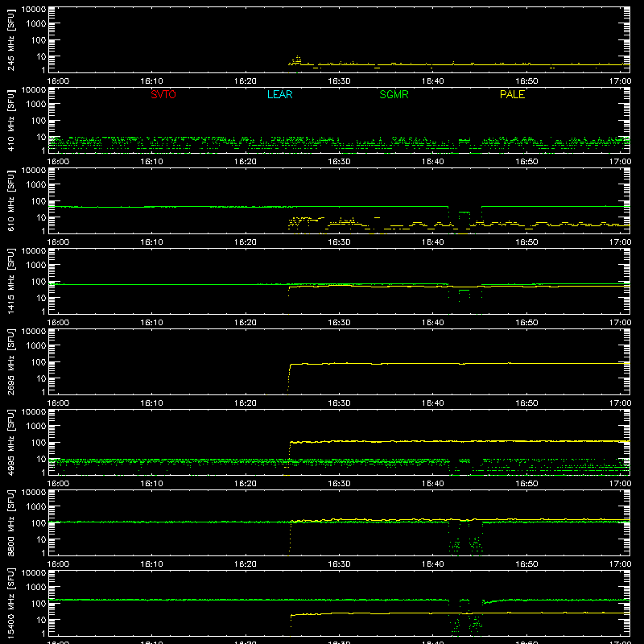
Task: Click the 16:50 label under the 4995 MHz panel
Action: [526, 484]
